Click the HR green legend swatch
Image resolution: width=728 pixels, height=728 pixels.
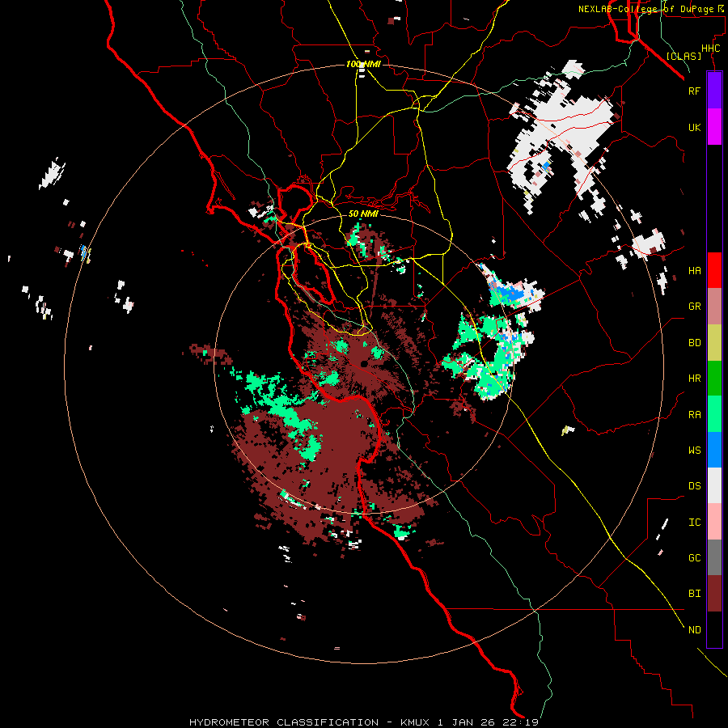pos(714,379)
